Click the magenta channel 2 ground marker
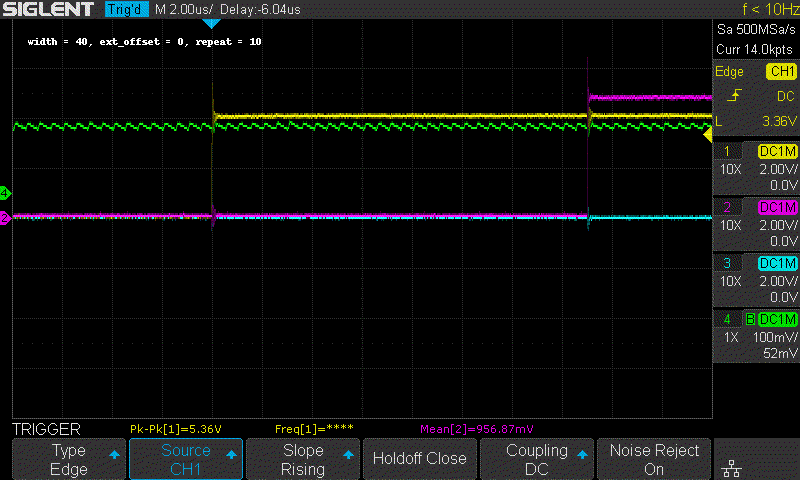Screen dimensions: 800x480 tap(5, 218)
